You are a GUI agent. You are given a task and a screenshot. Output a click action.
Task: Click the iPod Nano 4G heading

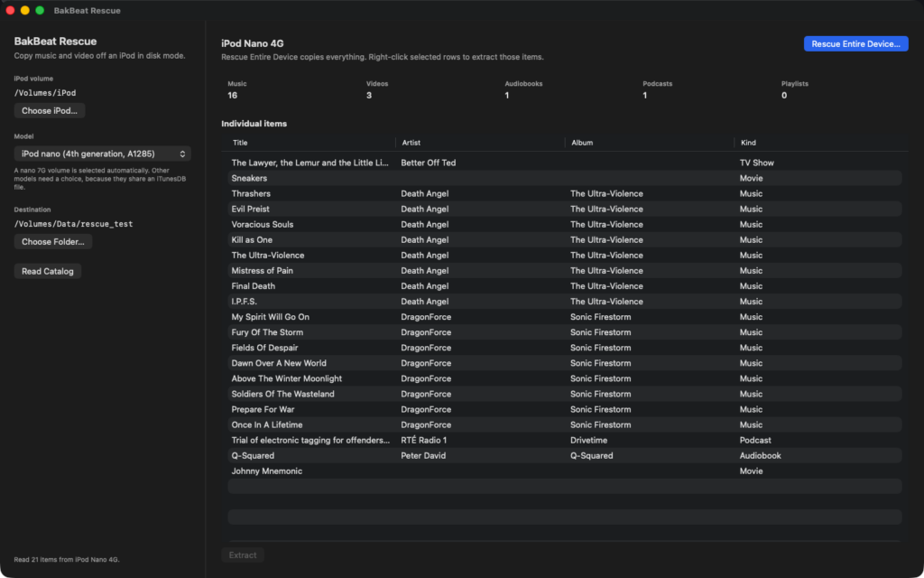[253, 43]
